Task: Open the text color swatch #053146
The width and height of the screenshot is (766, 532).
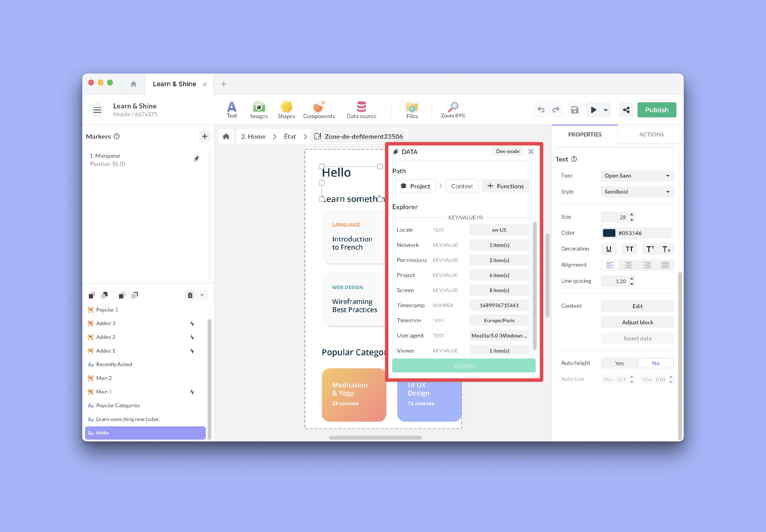Action: pyautogui.click(x=609, y=233)
